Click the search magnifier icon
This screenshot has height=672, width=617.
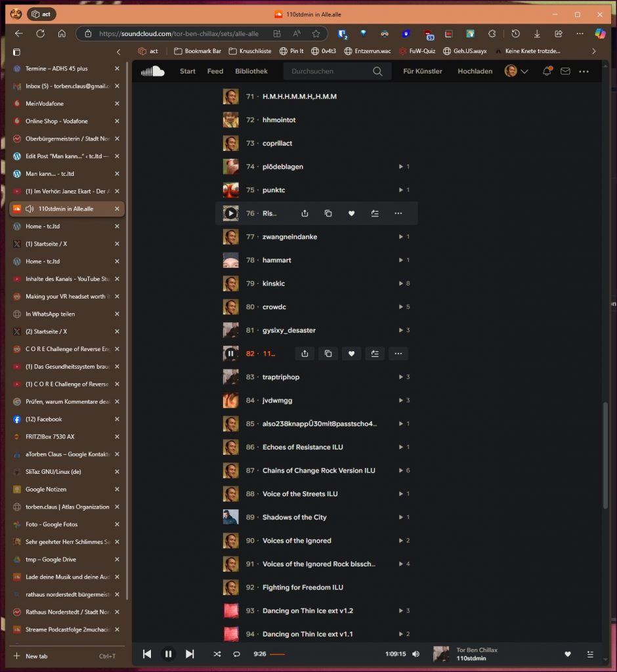377,71
